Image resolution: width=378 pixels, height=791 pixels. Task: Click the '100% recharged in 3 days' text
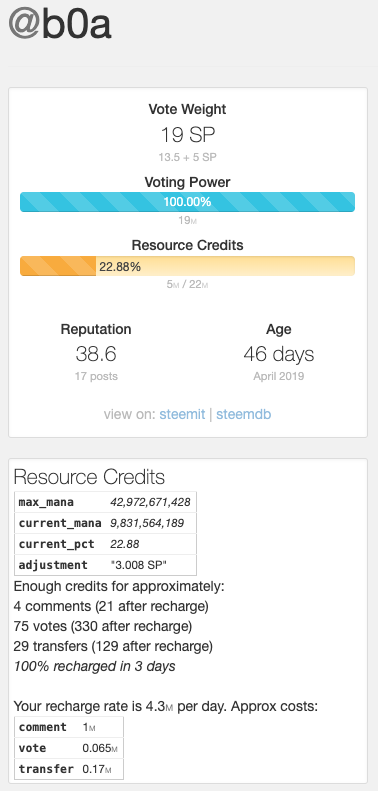94,666
